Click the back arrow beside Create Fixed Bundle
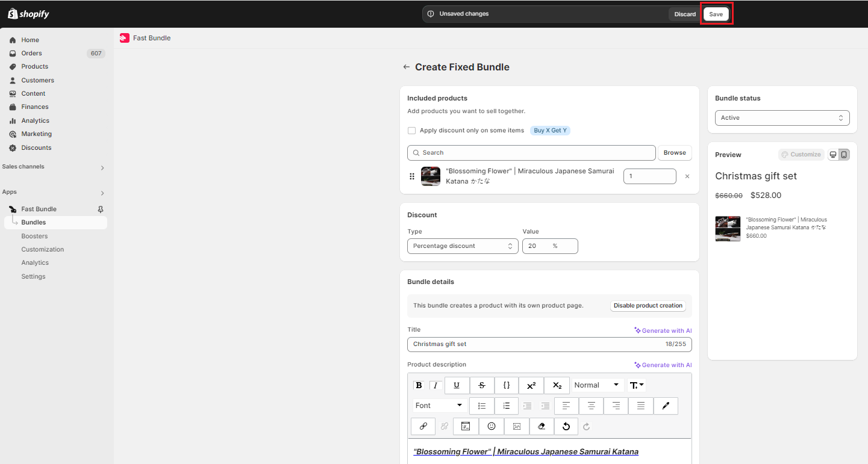Screen dimensions: 868x464 [x=407, y=67]
